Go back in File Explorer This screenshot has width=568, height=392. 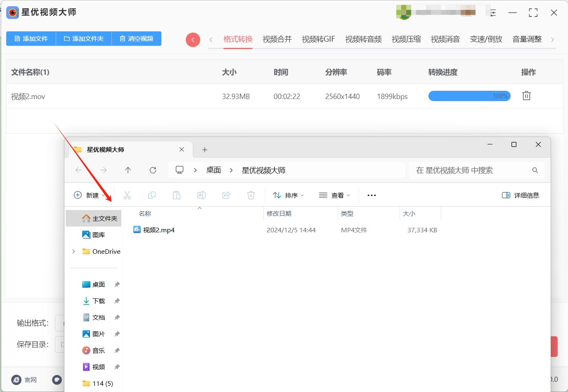78,170
